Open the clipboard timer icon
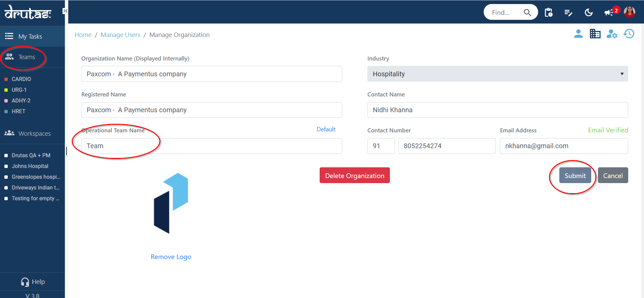The height and width of the screenshot is (298, 644). (549, 12)
